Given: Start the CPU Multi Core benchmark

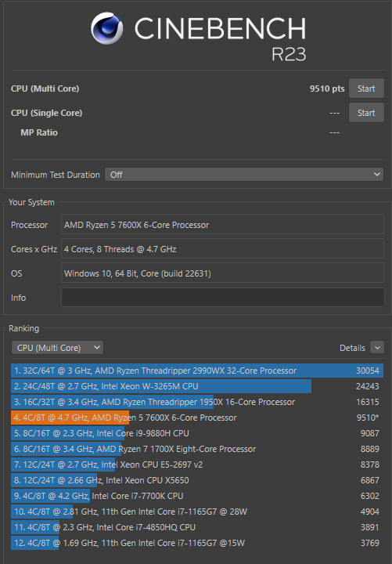Looking at the screenshot, I should pos(366,89).
